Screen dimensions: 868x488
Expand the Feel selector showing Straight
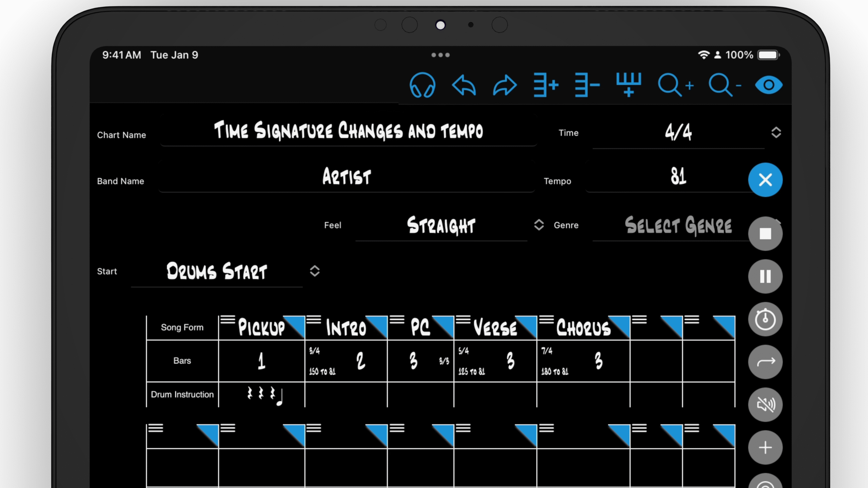[538, 225]
